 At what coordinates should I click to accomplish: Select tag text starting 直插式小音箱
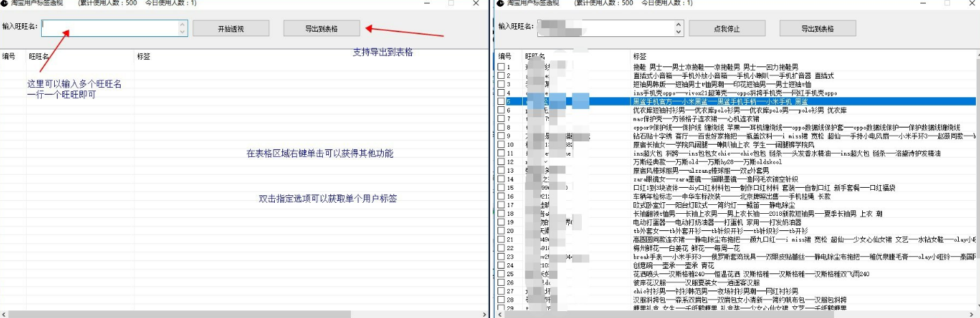click(733, 76)
